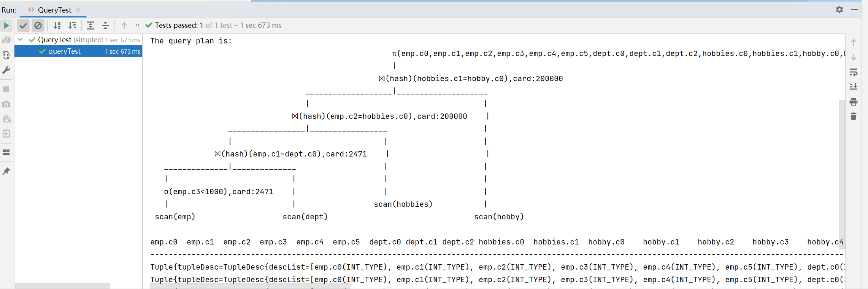The height and width of the screenshot is (289, 868).
Task: Expand all test nodes
Action: [x=90, y=26]
